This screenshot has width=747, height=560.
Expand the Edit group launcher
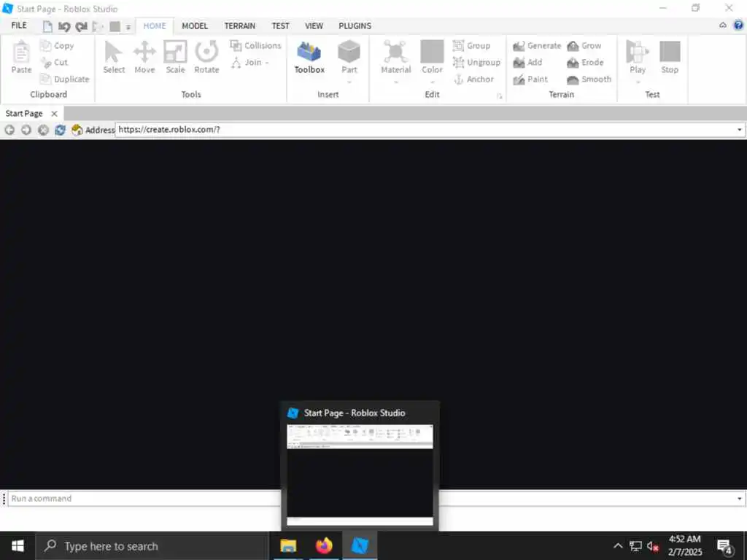pos(499,96)
